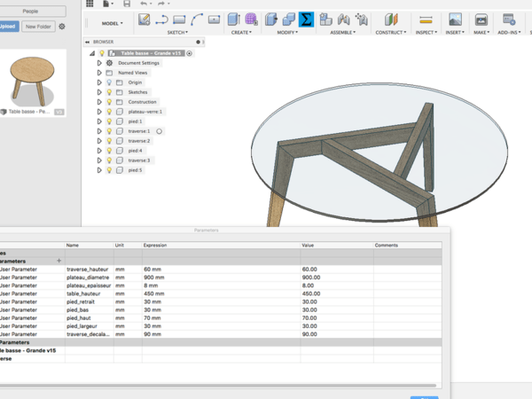Open the ASSEMBLE menu
Viewport: 532px width, 399px height.
(x=343, y=32)
